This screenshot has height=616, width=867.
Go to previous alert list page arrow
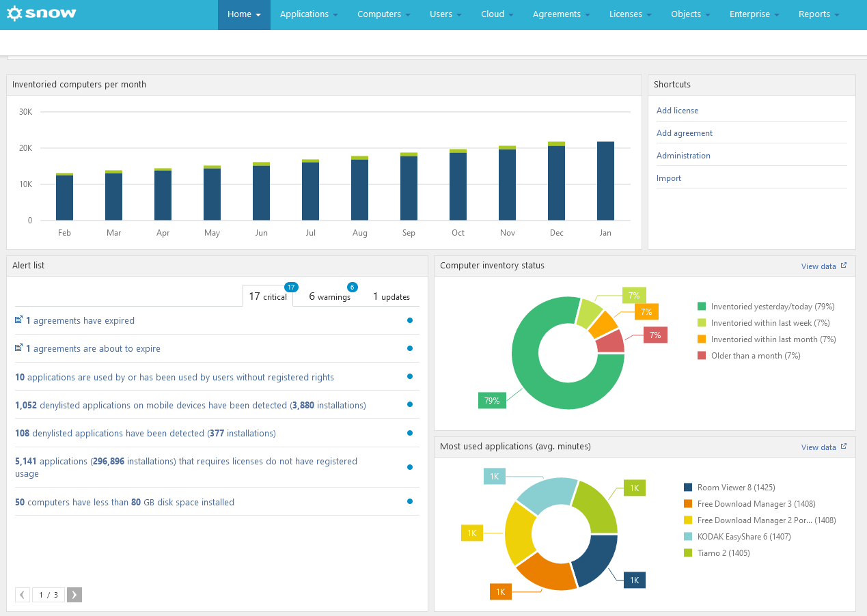tap(23, 595)
